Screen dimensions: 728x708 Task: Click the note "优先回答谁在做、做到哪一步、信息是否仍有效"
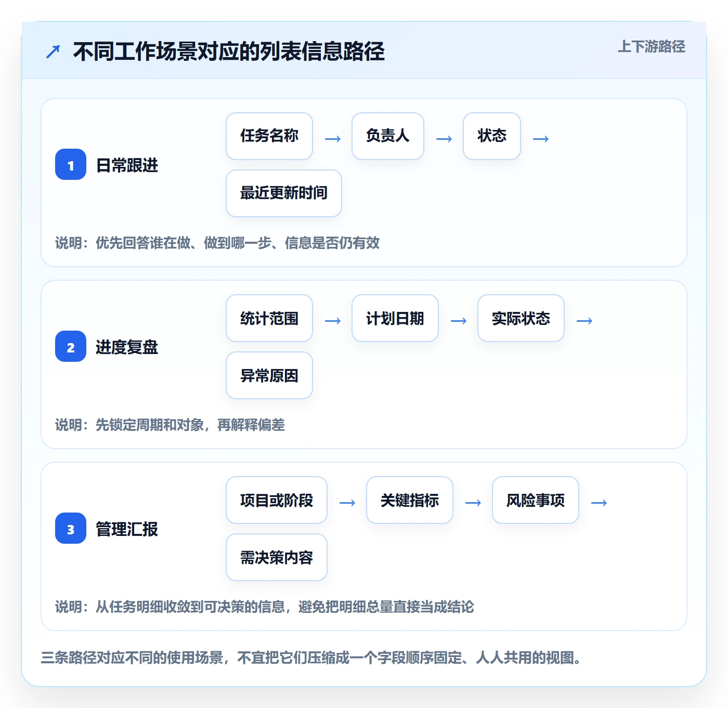[238, 243]
